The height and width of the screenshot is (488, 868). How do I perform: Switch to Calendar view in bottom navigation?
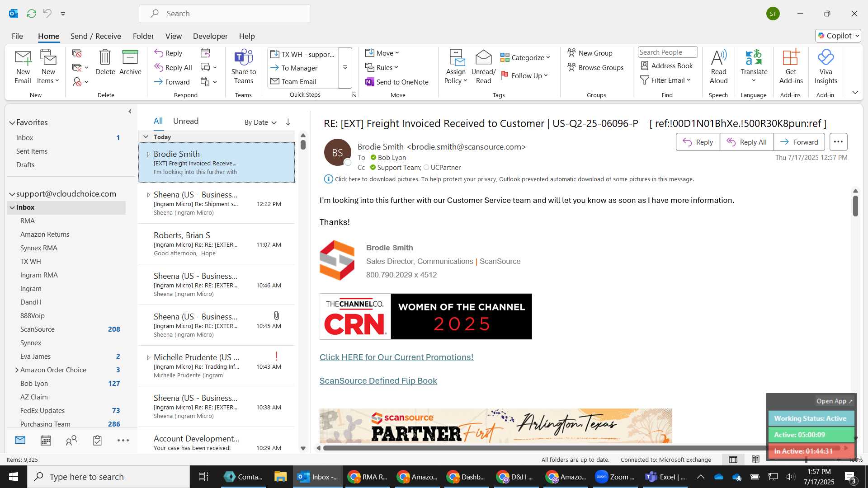click(46, 440)
